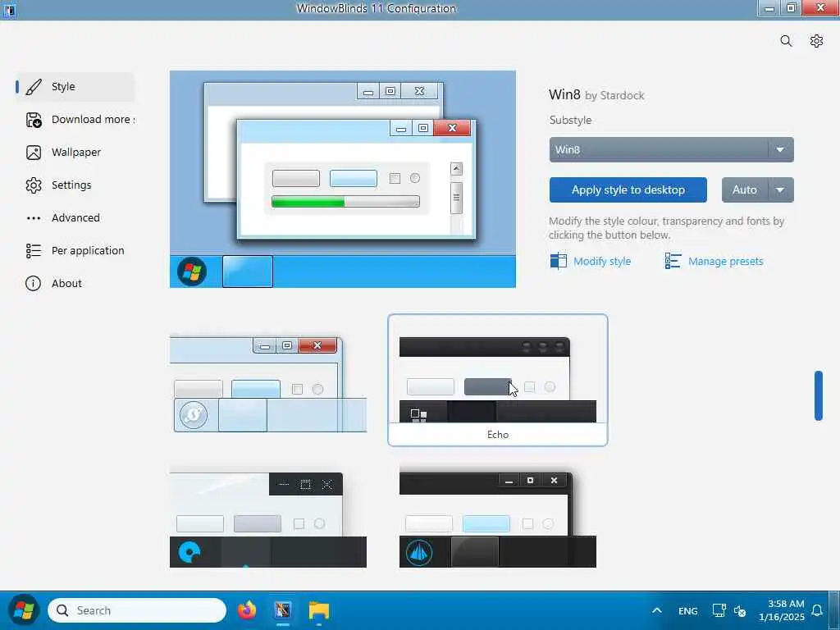
Task: Click the styles list scrollbar thumb
Action: click(x=818, y=395)
